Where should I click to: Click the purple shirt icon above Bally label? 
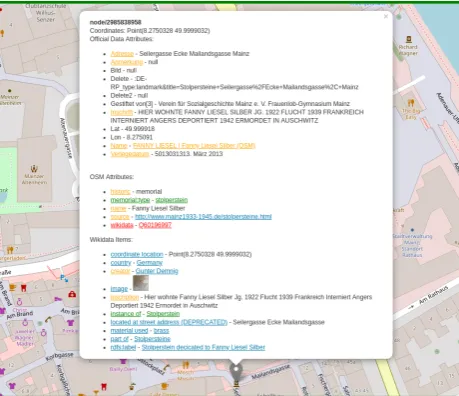[123, 361]
